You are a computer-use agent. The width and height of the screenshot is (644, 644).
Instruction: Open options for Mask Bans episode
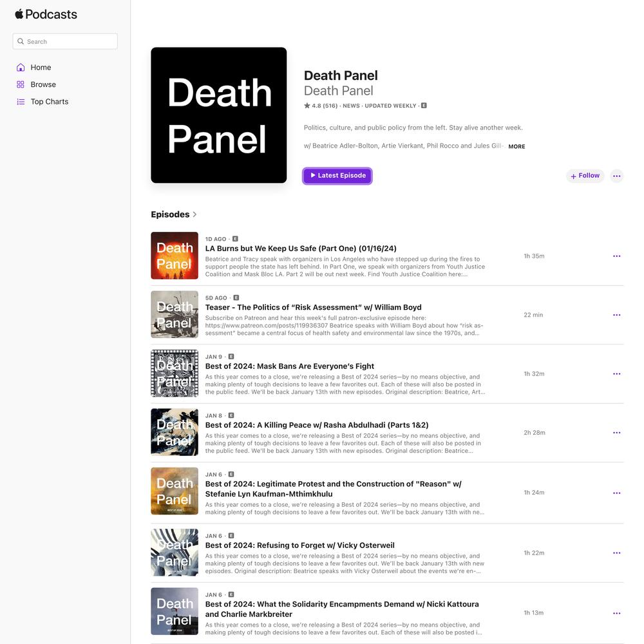(x=616, y=374)
